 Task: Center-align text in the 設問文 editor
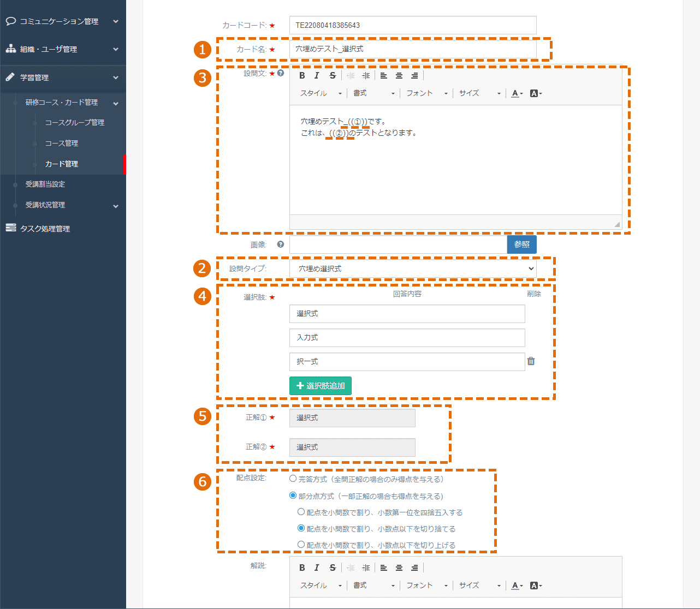click(399, 76)
